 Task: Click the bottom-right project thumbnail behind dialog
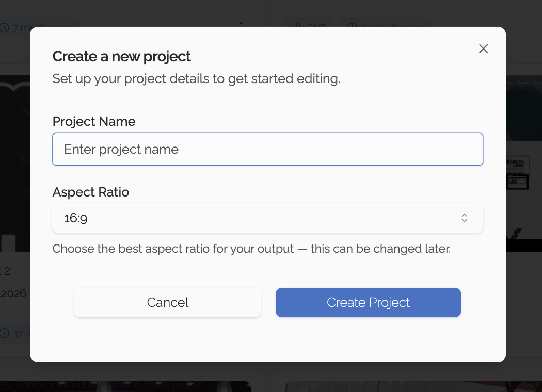(408, 386)
